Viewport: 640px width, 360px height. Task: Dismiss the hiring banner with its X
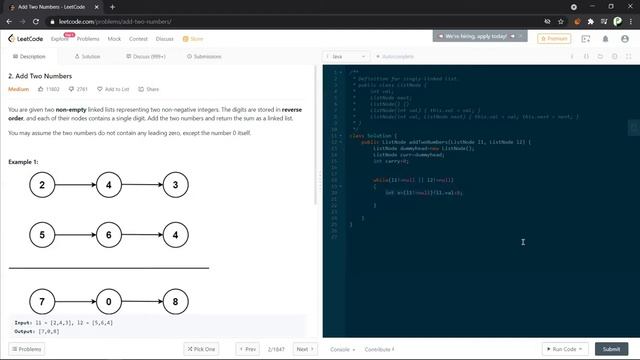(x=520, y=36)
